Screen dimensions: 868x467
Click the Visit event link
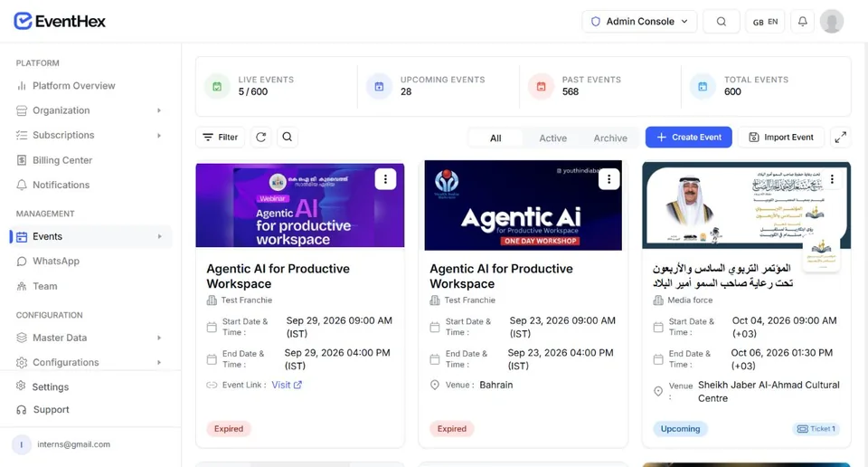287,385
